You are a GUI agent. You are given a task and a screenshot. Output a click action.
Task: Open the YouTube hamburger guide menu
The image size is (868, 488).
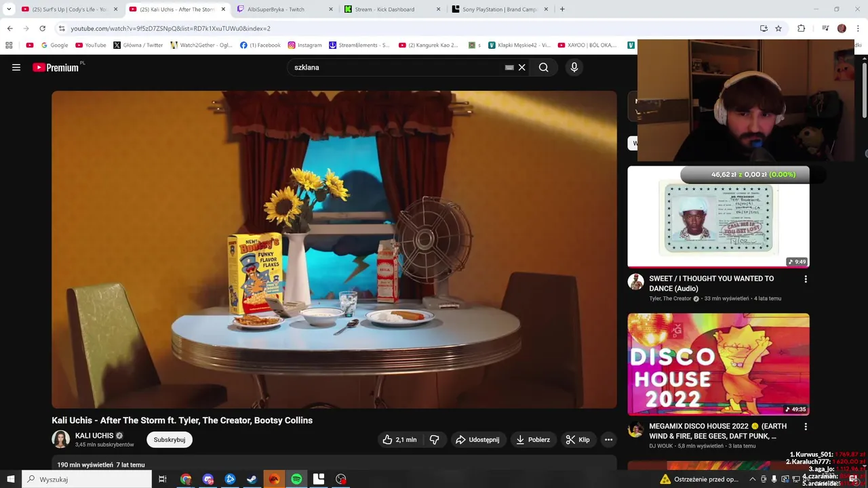pyautogui.click(x=16, y=67)
